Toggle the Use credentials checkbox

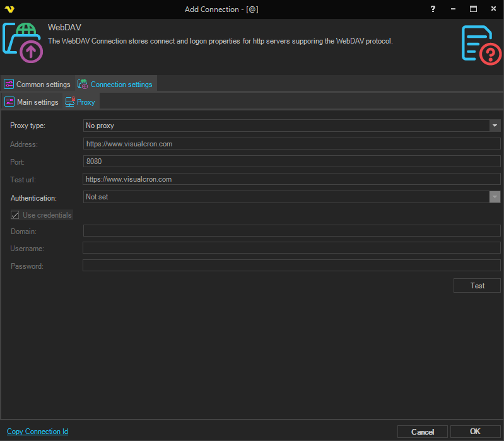(x=15, y=215)
